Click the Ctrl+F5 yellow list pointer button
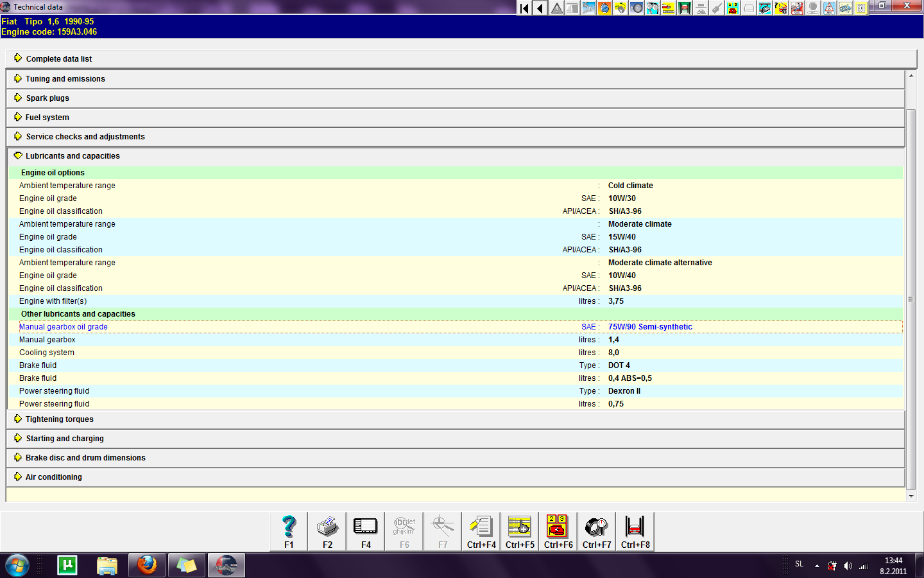Screen dimensions: 924x578 pos(520,531)
